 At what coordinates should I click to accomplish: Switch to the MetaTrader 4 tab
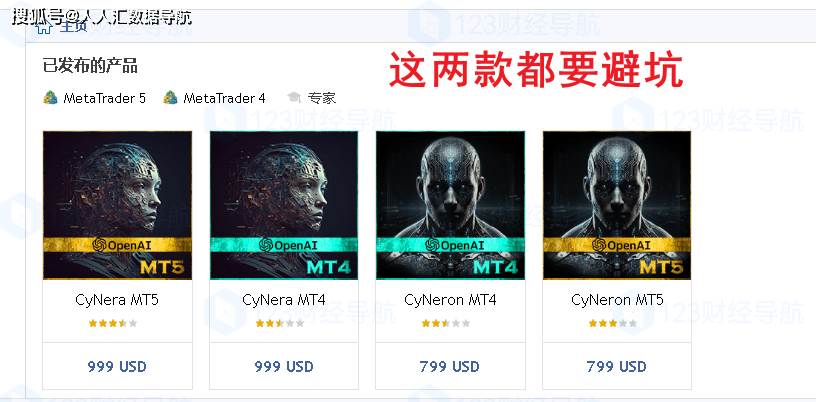pos(214,97)
